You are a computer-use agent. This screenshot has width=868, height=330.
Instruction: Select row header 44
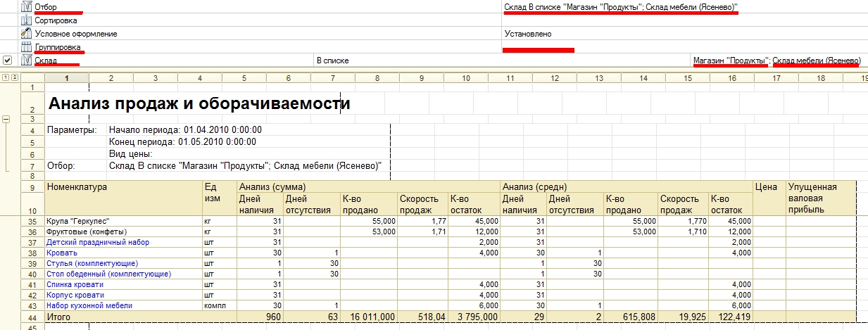click(x=32, y=318)
